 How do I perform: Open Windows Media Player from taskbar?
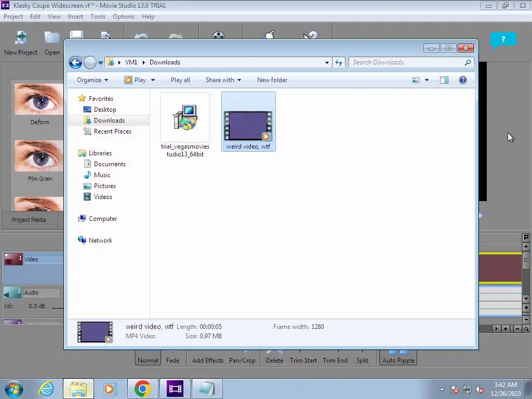pyautogui.click(x=109, y=389)
